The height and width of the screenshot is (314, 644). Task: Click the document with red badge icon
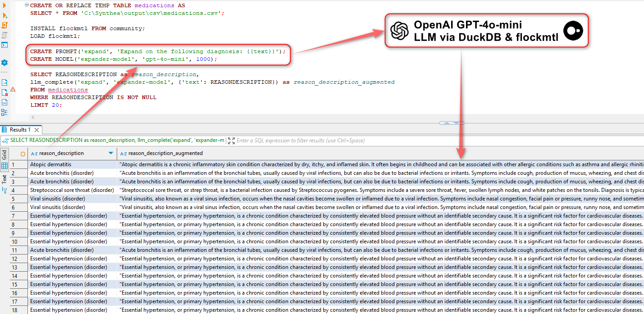[x=5, y=92]
